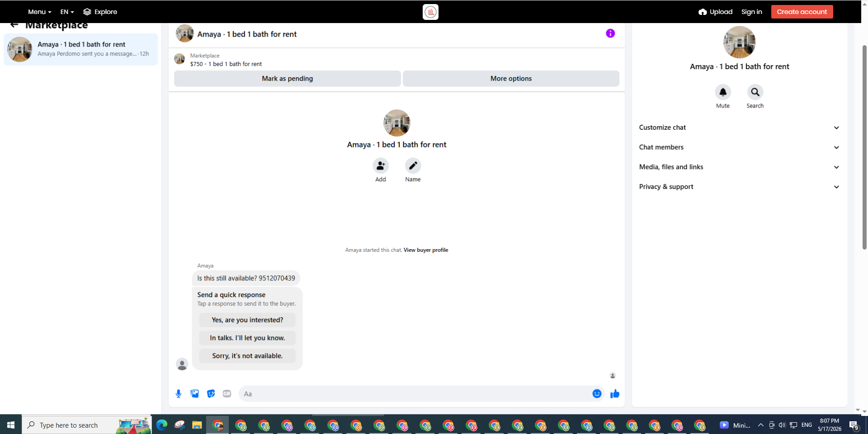
Task: Focus the message input field
Action: pos(415,394)
